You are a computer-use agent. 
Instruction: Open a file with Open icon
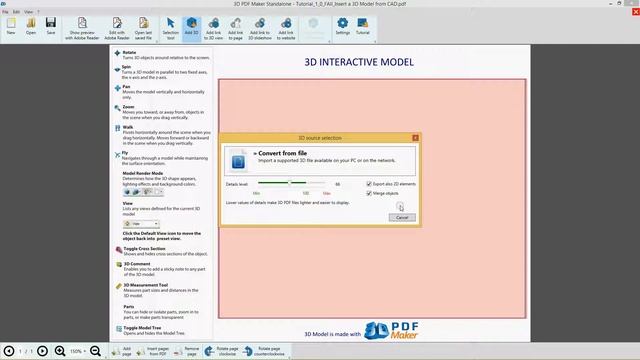coord(31,27)
